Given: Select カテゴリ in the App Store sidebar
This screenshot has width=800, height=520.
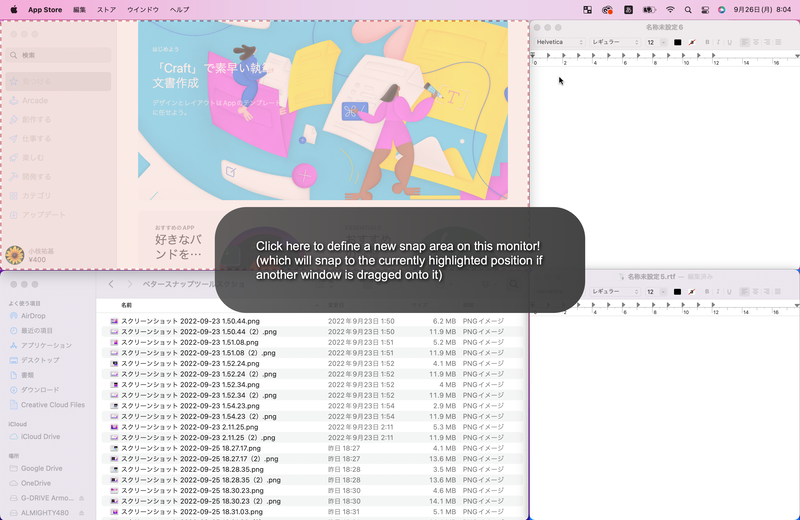Looking at the screenshot, I should 59,195.
